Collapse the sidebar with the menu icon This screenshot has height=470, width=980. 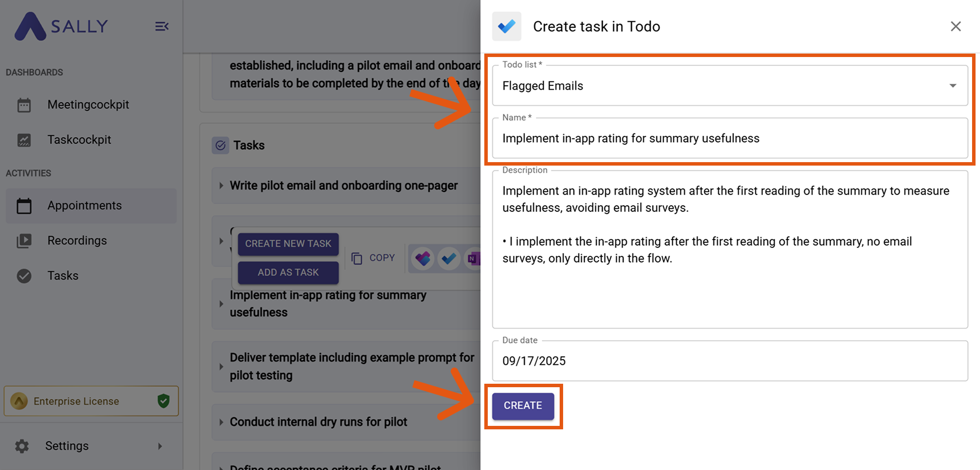point(162,26)
